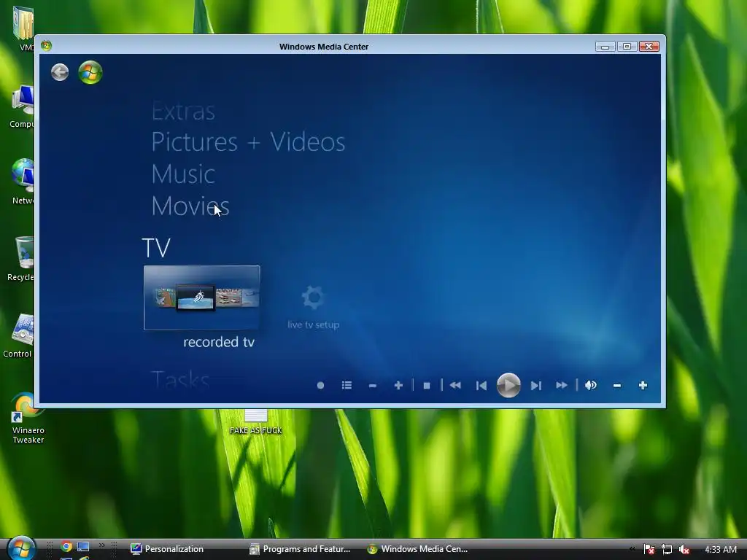Click the record button in transport bar

[321, 385]
